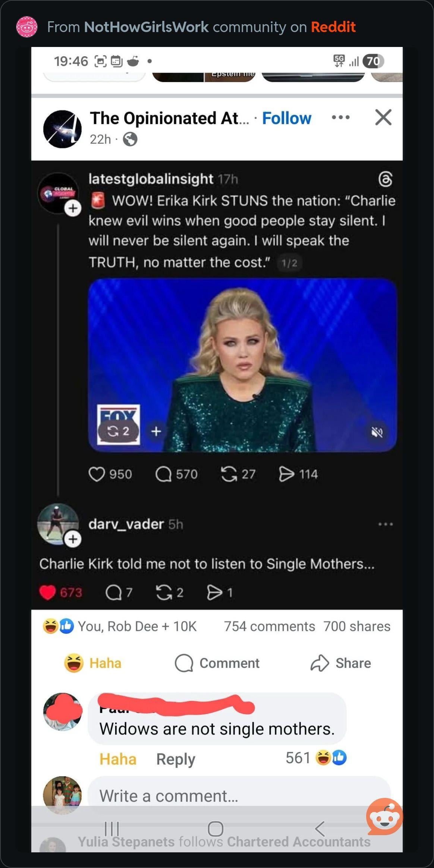Tap the Comment action button
Image resolution: width=434 pixels, height=868 pixels.
click(217, 663)
